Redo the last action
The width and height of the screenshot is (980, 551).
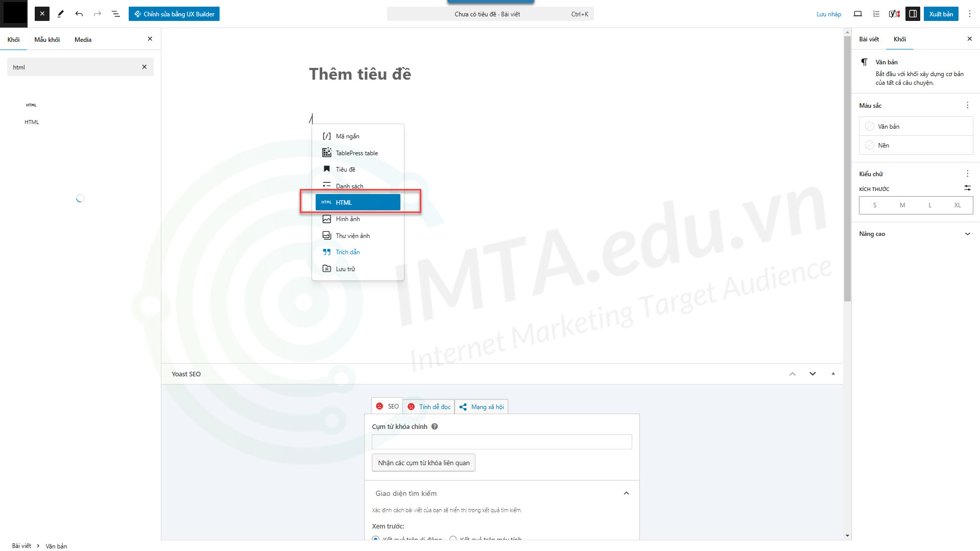pos(97,14)
